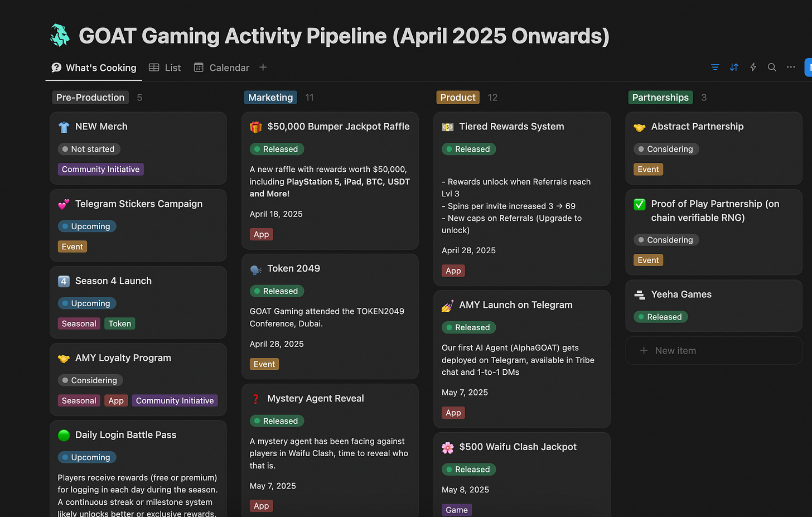Click money icon on Tiered Rewards System
The image size is (812, 517).
(x=448, y=127)
